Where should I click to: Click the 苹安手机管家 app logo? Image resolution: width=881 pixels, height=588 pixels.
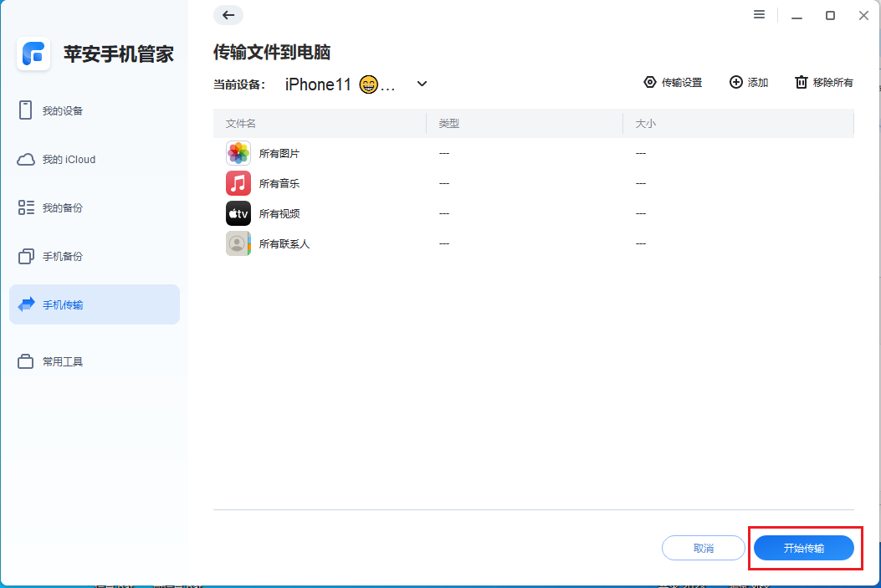(33, 54)
